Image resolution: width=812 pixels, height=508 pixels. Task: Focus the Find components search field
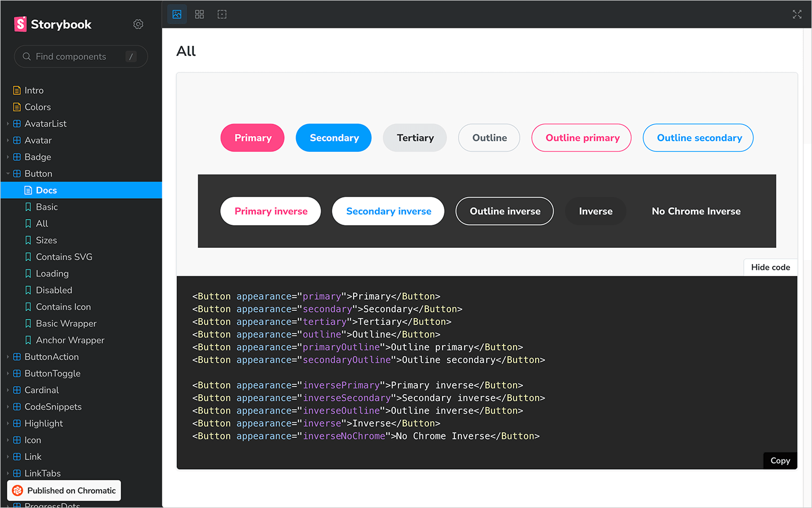point(81,56)
